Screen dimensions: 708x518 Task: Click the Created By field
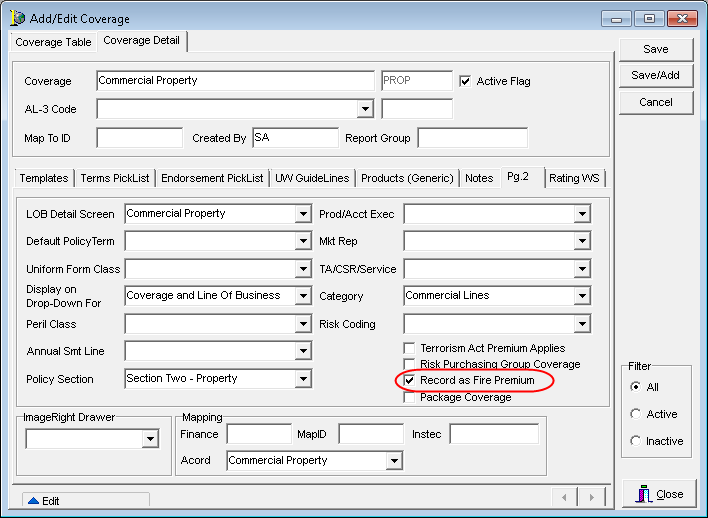pos(295,138)
